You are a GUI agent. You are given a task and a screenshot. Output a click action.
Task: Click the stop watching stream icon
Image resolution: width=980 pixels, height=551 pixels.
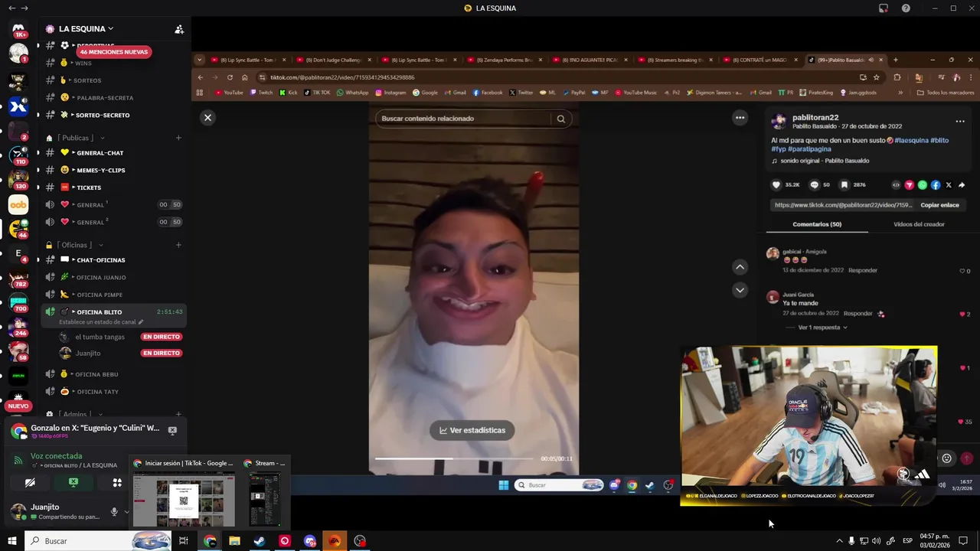tap(172, 431)
